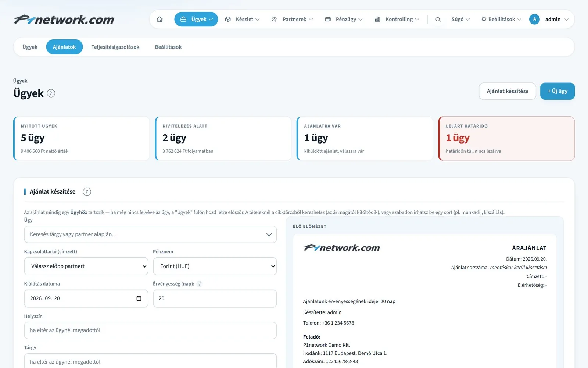Image resolution: width=588 pixels, height=368 pixels.
Task: Click the Tárgy input field
Action: [150, 361]
